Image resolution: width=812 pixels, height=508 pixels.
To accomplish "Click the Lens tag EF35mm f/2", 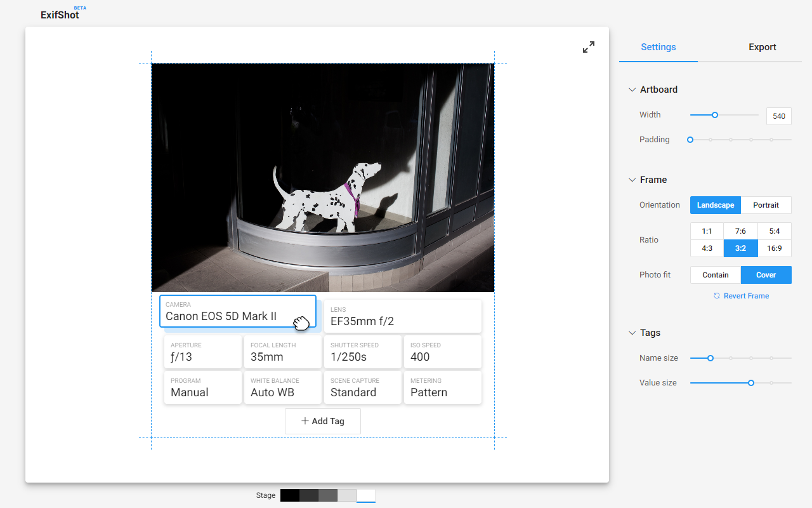I will tap(402, 316).
